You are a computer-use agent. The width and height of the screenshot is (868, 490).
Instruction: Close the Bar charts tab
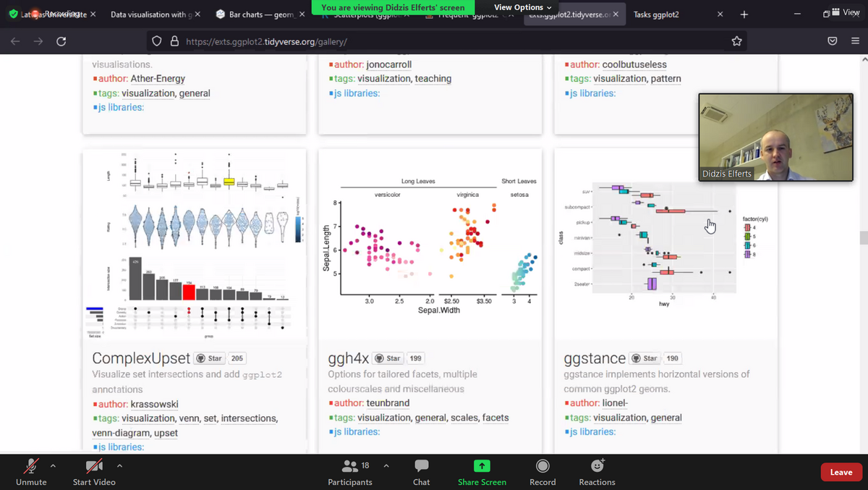click(x=302, y=14)
